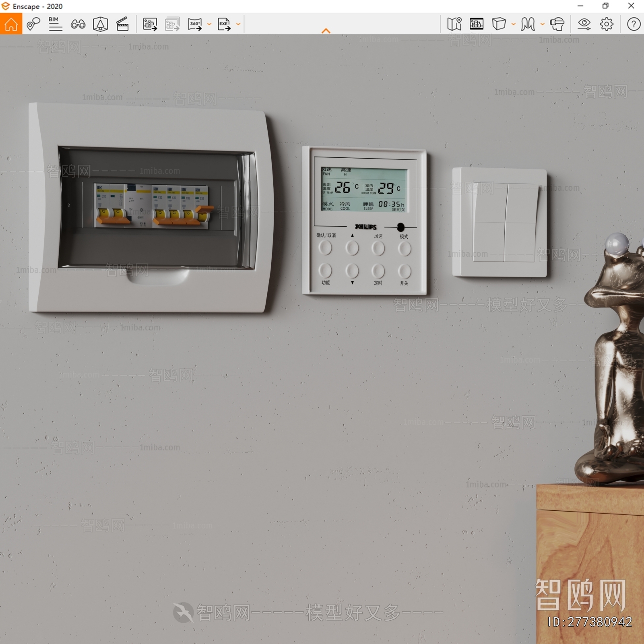Click the cube projection mode icon
This screenshot has height=644, width=644.
(x=499, y=24)
